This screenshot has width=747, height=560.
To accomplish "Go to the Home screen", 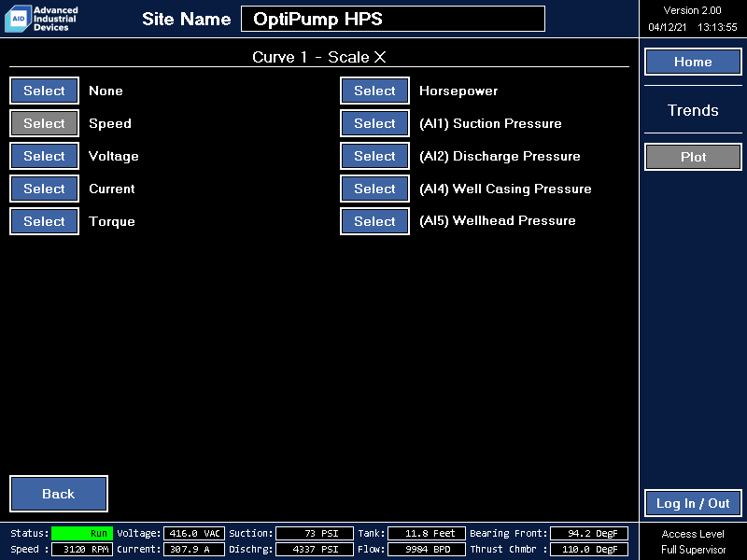I will point(693,62).
